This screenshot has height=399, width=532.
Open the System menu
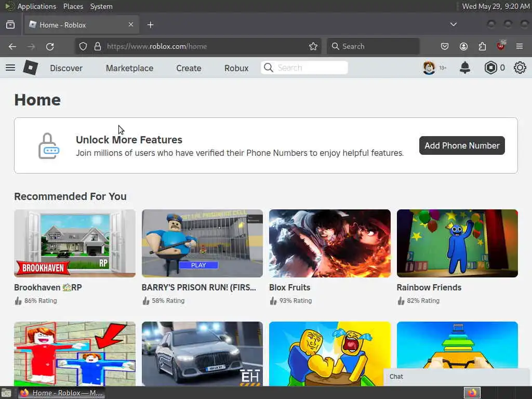(101, 6)
